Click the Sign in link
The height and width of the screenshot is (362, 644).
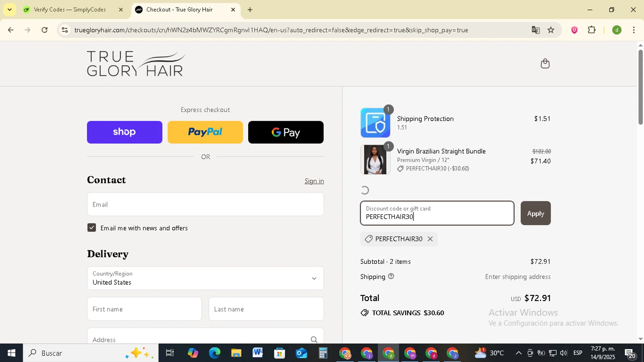tap(314, 181)
